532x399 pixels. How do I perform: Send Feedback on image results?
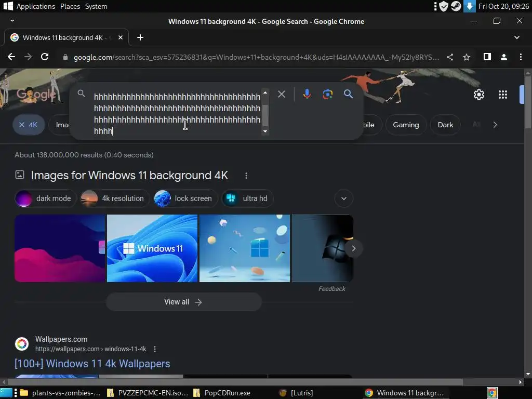[331, 289]
